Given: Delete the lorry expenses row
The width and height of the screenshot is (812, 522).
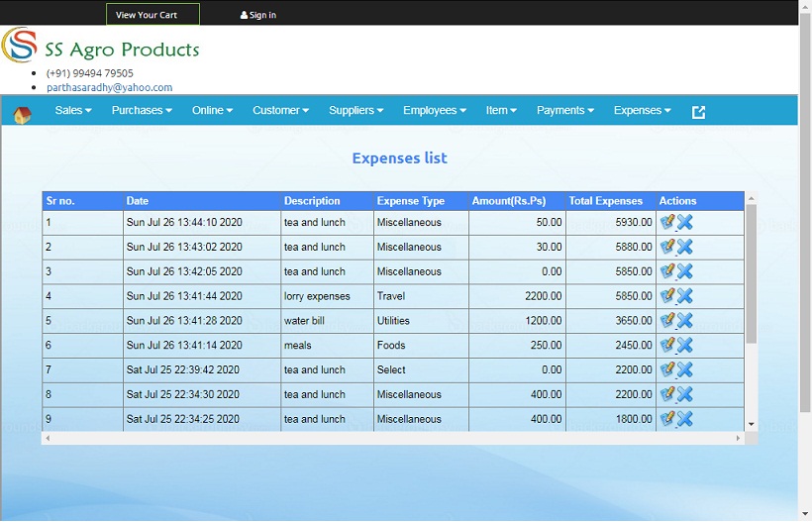Looking at the screenshot, I should pos(684,296).
